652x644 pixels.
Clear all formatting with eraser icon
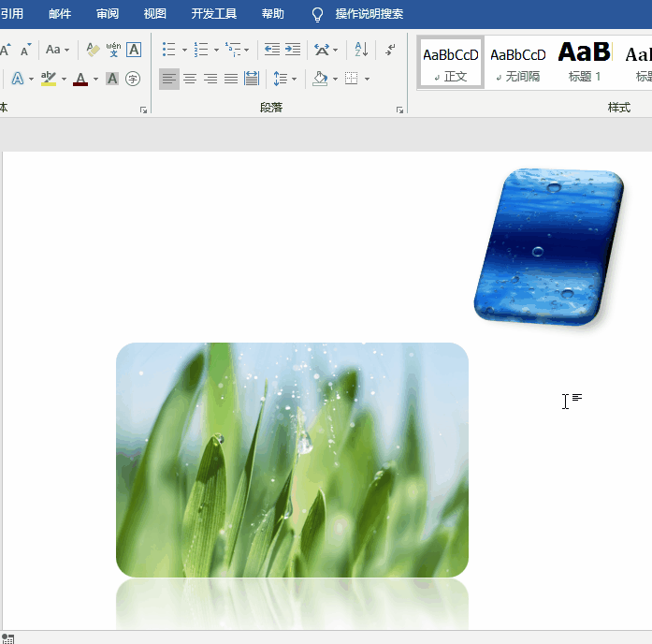point(93,50)
